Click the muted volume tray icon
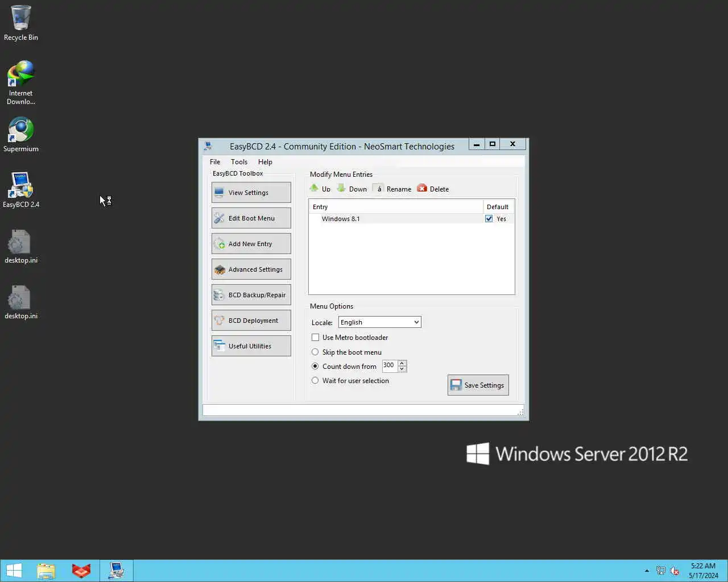The height and width of the screenshot is (582, 728). (x=675, y=571)
